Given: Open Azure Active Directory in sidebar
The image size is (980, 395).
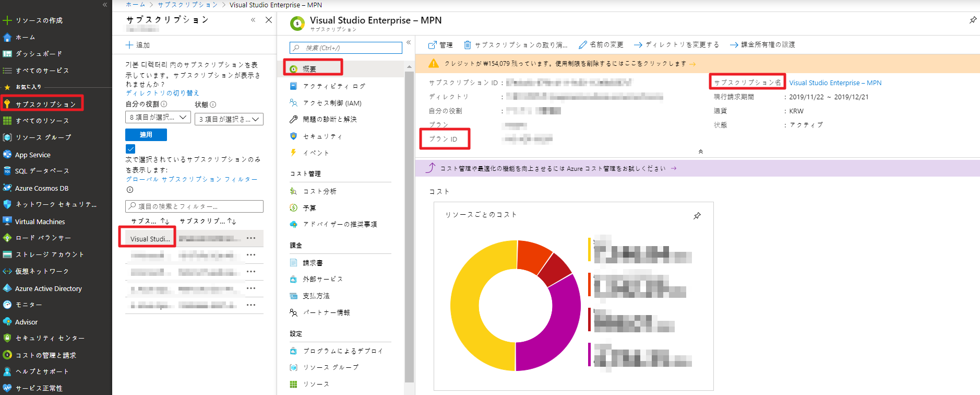Looking at the screenshot, I should coord(48,288).
